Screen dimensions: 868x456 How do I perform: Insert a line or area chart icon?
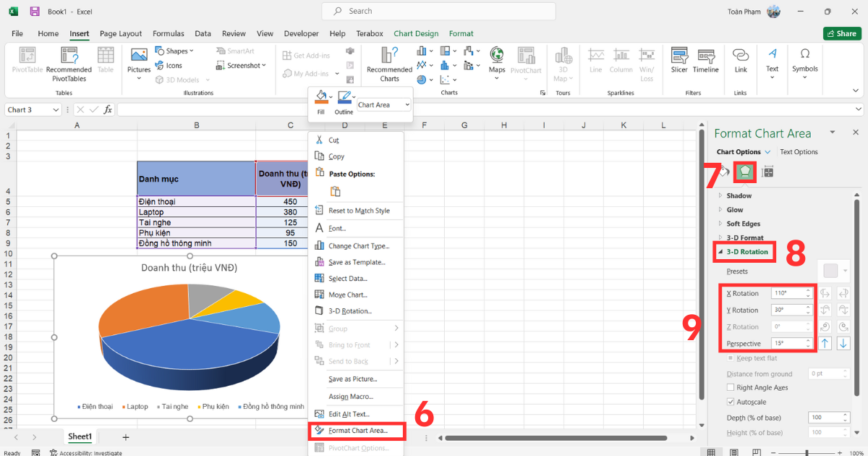point(422,66)
